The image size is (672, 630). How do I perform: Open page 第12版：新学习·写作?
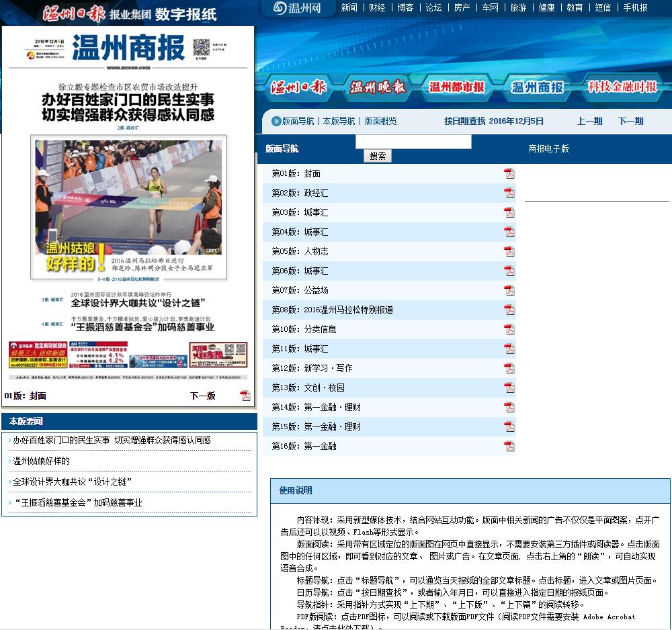[312, 368]
